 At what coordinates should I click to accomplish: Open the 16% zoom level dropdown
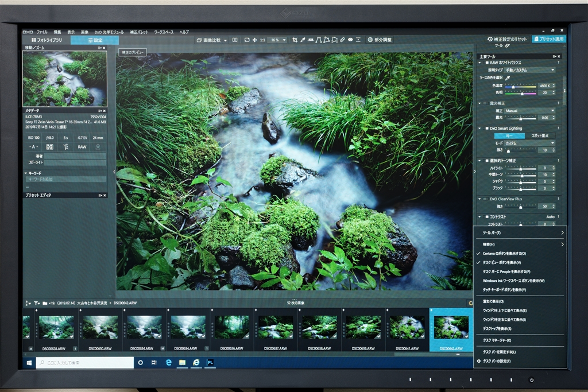278,40
